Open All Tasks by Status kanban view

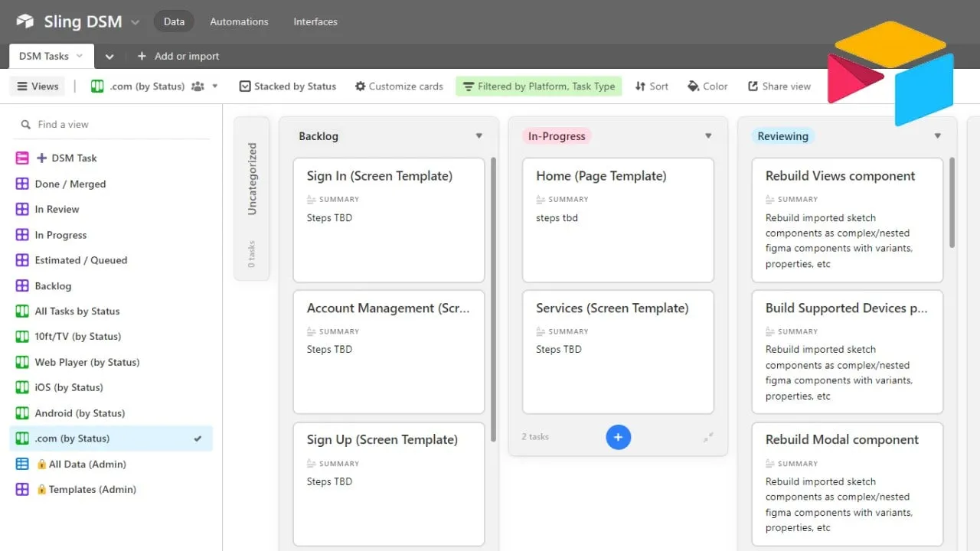[x=113, y=311]
